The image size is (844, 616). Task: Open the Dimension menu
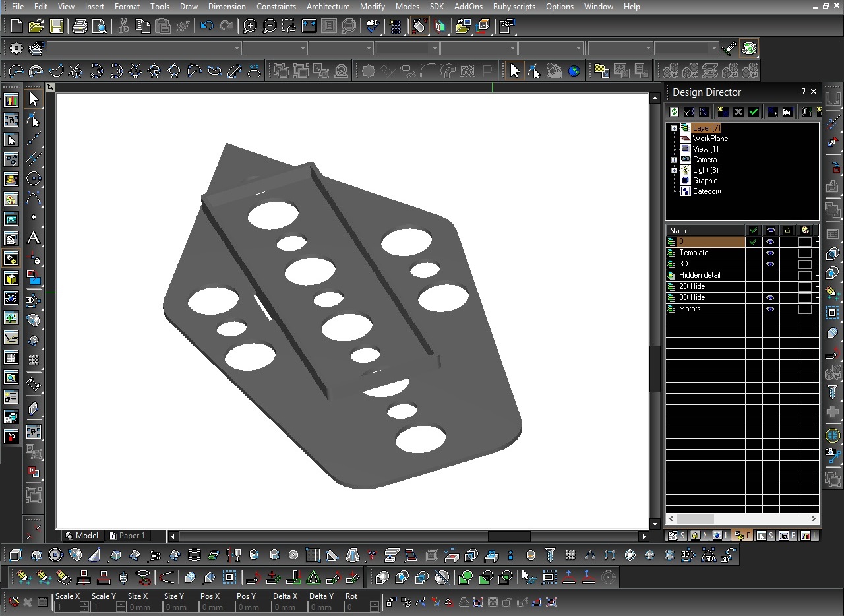[227, 7]
